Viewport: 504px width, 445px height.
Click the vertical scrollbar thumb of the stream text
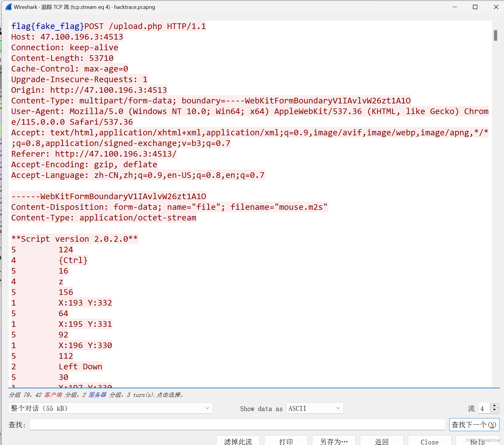(495, 35)
